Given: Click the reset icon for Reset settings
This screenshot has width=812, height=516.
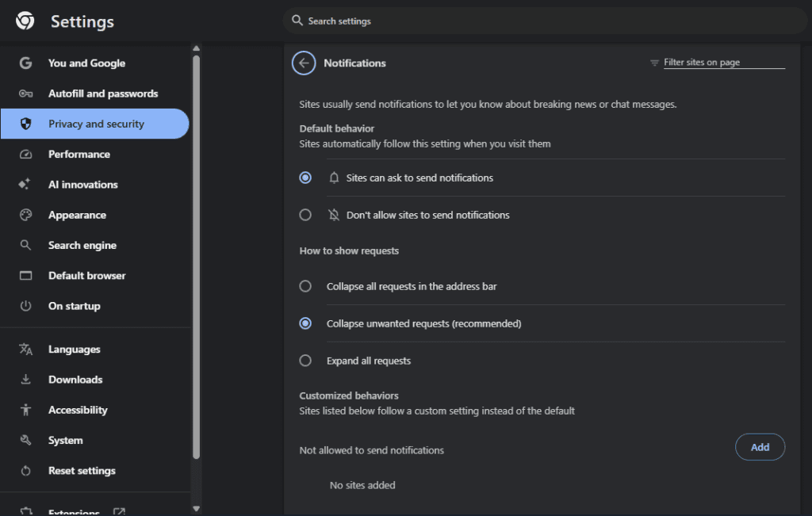Looking at the screenshot, I should point(25,471).
